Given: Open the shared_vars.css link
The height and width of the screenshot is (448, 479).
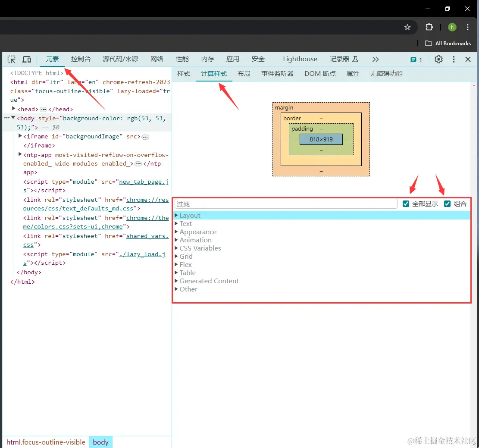Looking at the screenshot, I should (147, 236).
